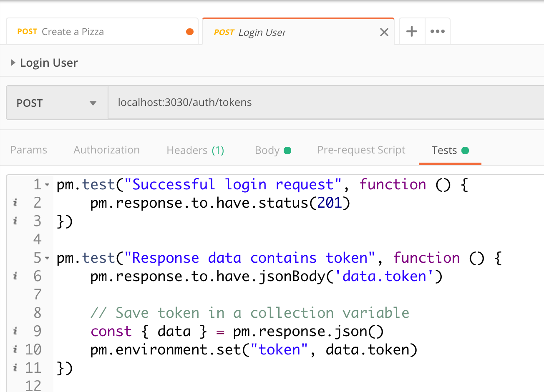Select the Tests tab

coord(450,150)
